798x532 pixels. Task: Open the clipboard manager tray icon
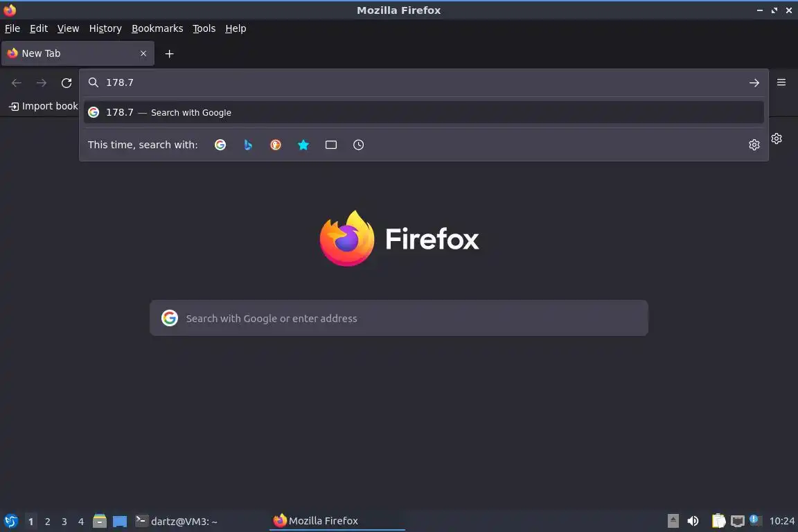click(718, 521)
